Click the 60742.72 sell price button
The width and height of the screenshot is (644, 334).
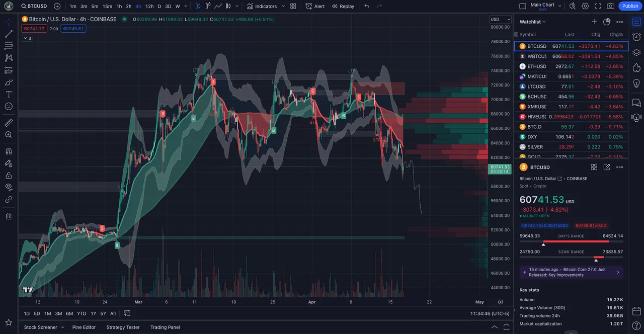[34, 29]
